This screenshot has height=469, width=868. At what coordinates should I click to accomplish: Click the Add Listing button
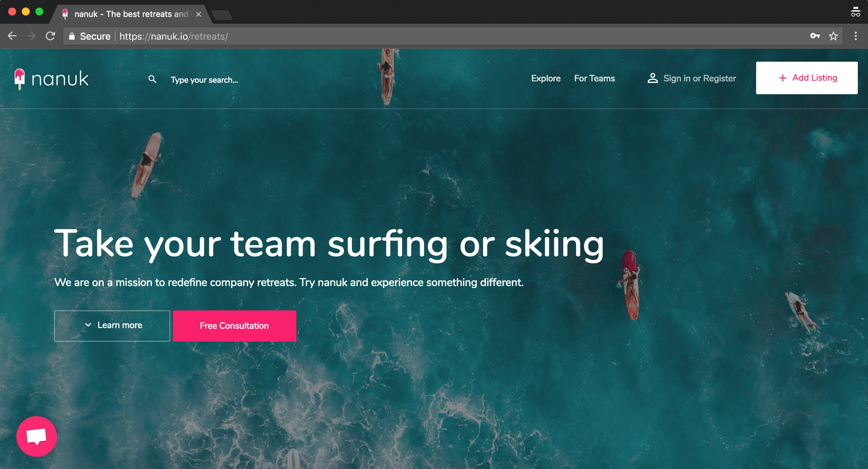tap(806, 78)
